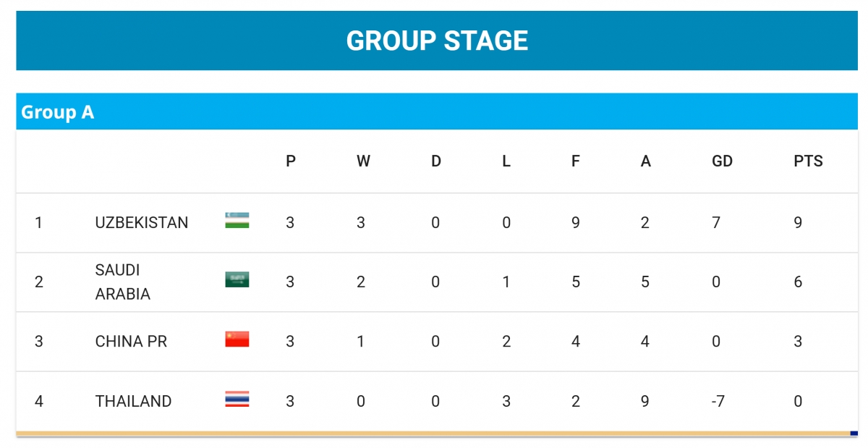Click Thailand's -7 goal difference cell

pyautogui.click(x=718, y=401)
